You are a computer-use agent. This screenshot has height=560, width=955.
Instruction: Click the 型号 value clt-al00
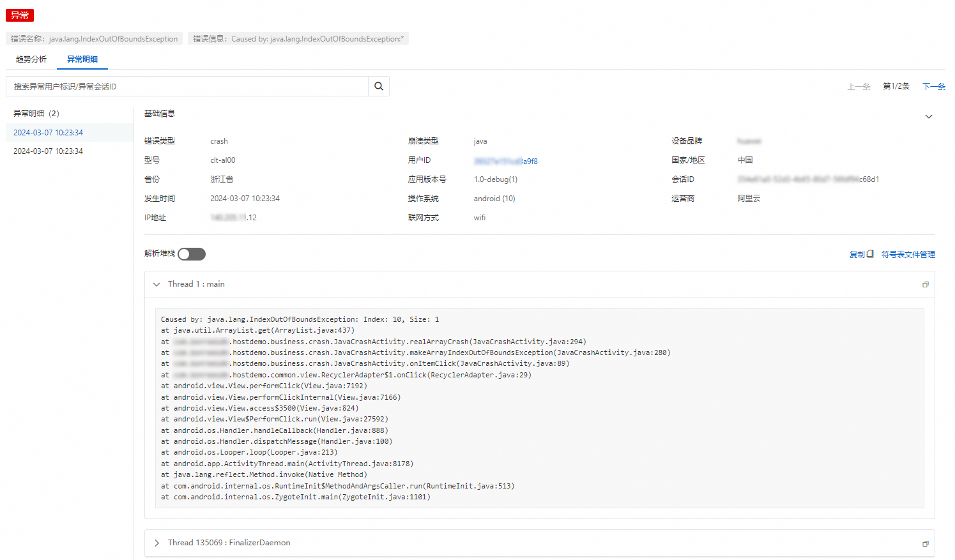pyautogui.click(x=223, y=160)
